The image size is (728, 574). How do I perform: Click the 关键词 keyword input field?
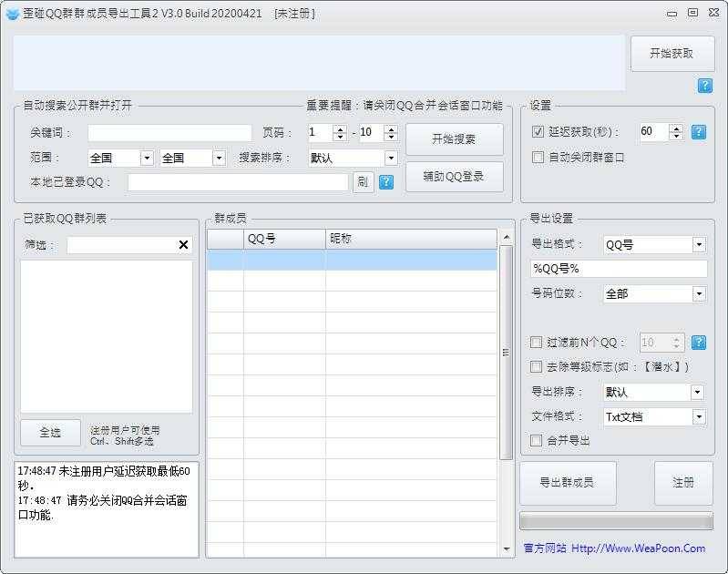pyautogui.click(x=170, y=133)
